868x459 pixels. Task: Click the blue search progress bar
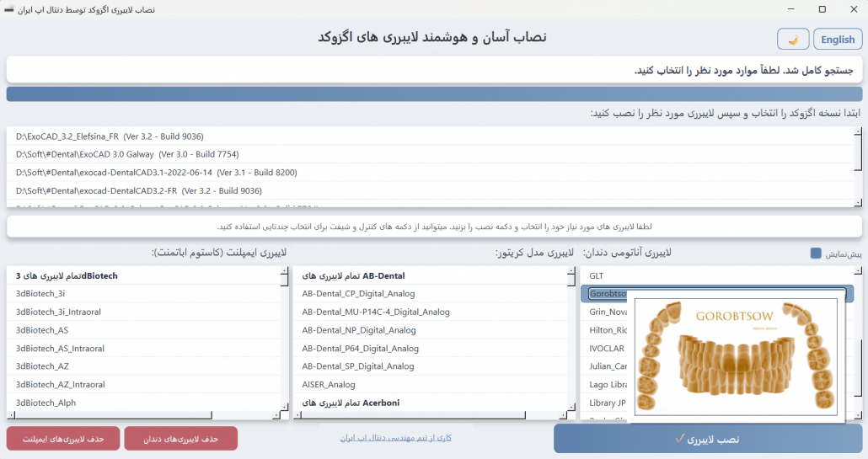(434, 94)
